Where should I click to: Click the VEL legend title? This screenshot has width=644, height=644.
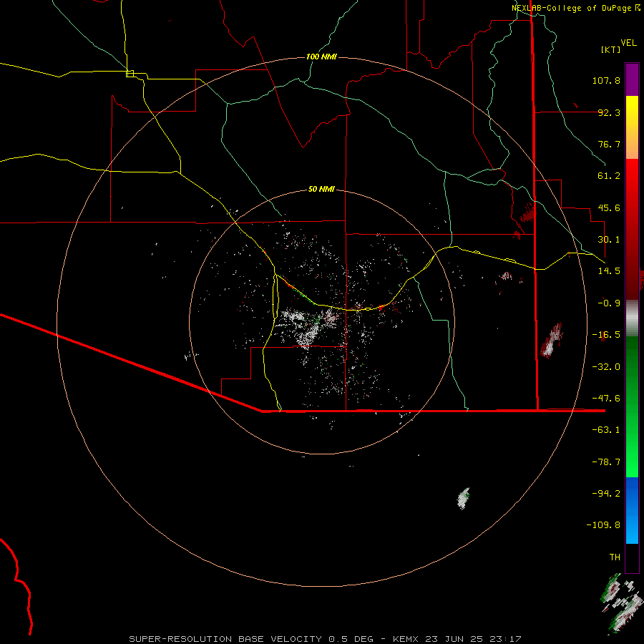click(628, 43)
